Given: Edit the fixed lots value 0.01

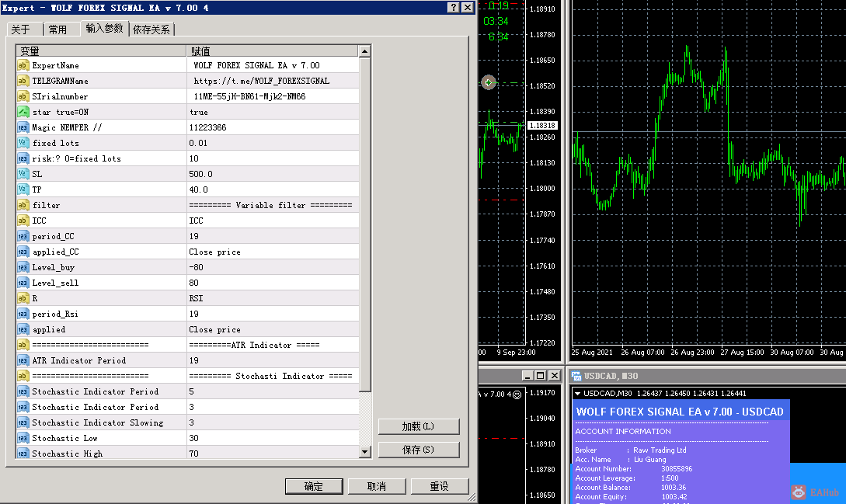Looking at the screenshot, I should pos(273,143).
